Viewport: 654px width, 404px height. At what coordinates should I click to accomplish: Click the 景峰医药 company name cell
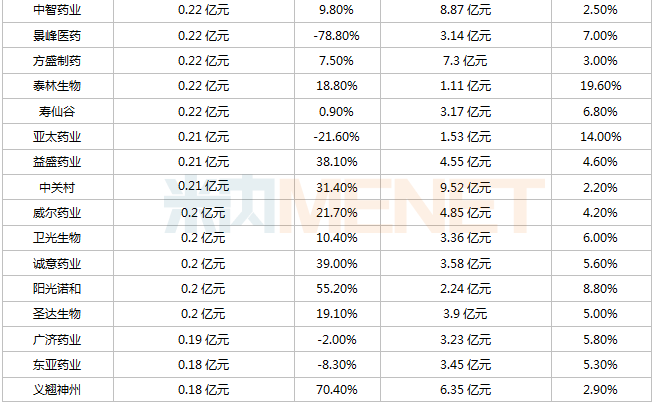pos(57,35)
